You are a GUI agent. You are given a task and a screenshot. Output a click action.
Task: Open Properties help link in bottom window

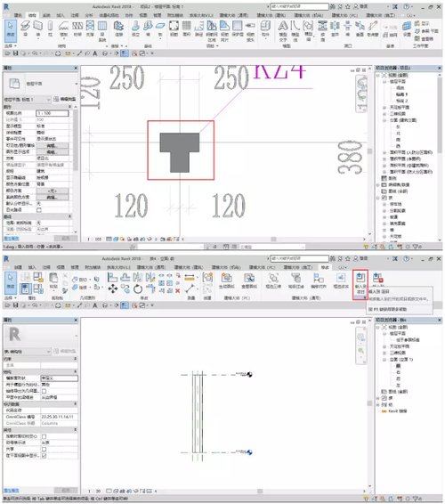pyautogui.click(x=12, y=491)
